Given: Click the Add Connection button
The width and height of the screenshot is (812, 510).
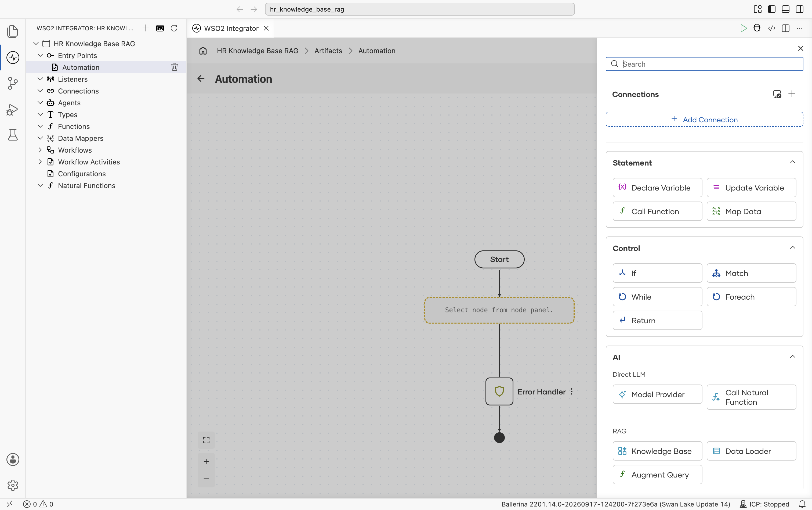Looking at the screenshot, I should 704,119.
